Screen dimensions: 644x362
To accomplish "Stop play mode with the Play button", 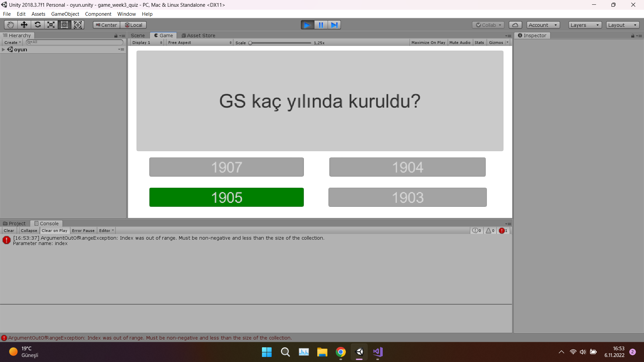I will (x=307, y=24).
